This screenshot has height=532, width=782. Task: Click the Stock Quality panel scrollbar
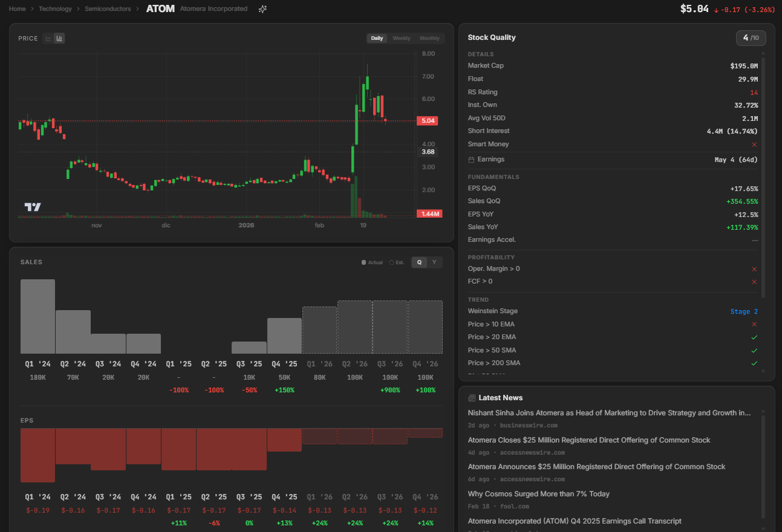click(x=763, y=178)
